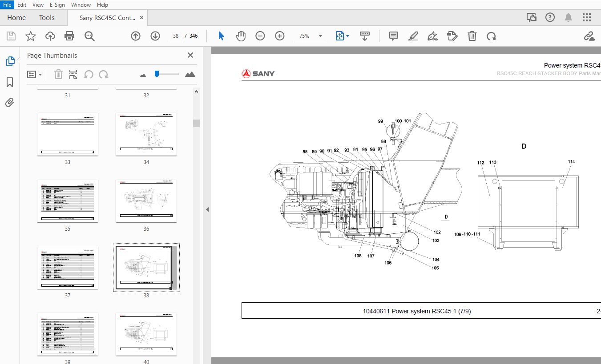The width and height of the screenshot is (601, 364).
Task: Click the cloud upload icon
Action: point(50,36)
